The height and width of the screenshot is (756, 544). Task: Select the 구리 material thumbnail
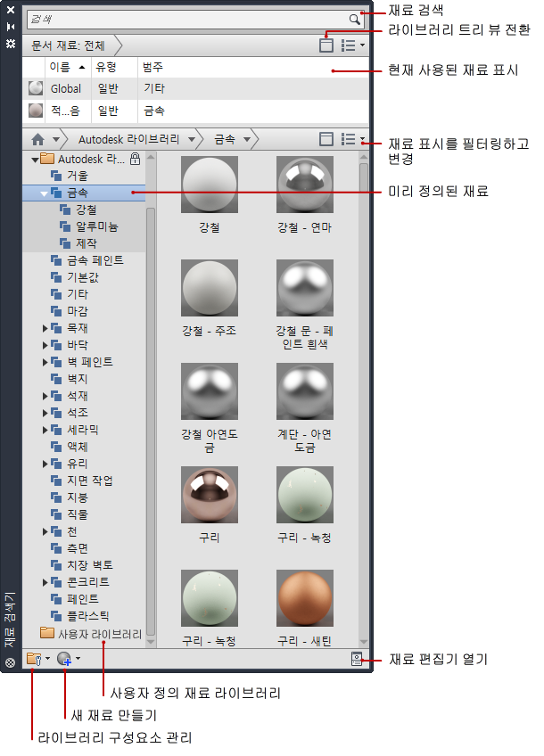(210, 495)
